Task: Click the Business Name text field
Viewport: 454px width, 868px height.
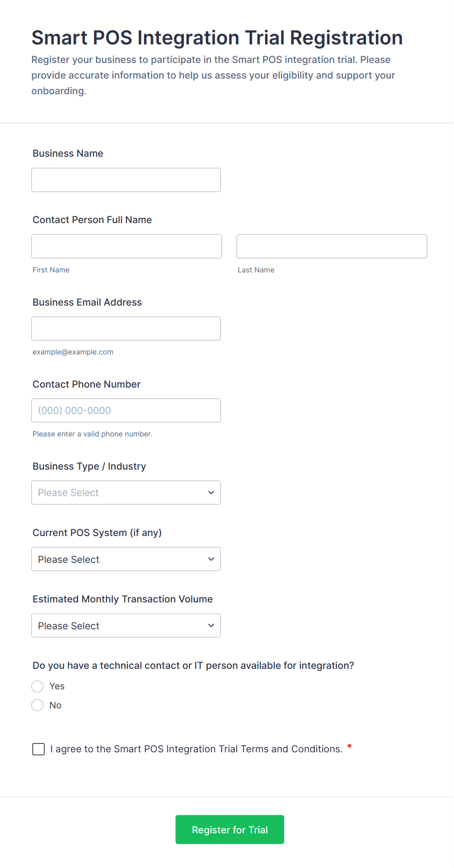Action: pos(126,180)
